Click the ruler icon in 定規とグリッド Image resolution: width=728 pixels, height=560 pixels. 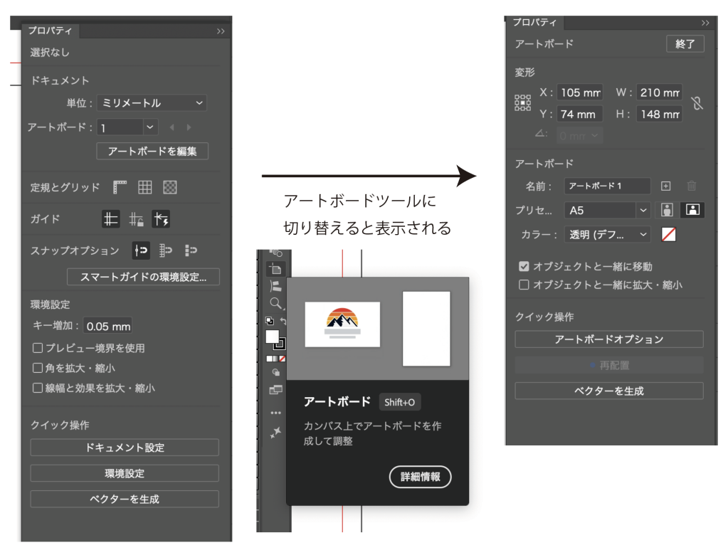point(120,188)
